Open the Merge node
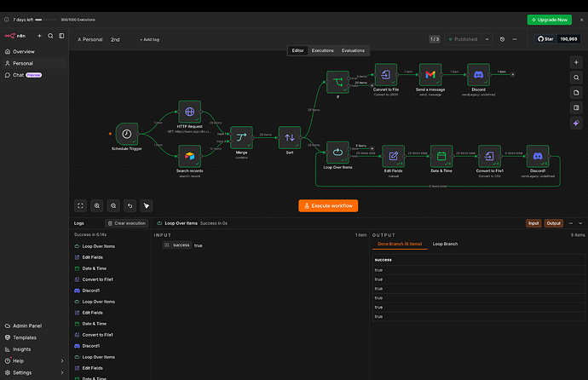 pos(241,137)
